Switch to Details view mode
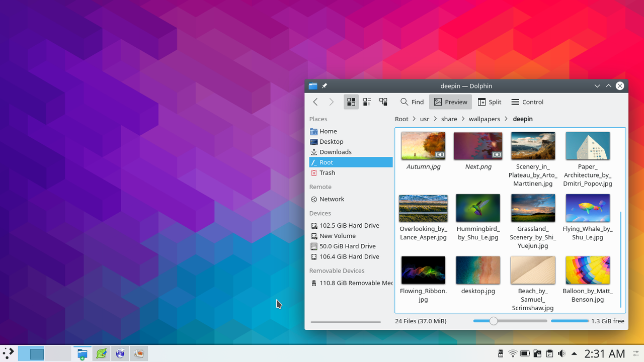 pyautogui.click(x=383, y=102)
